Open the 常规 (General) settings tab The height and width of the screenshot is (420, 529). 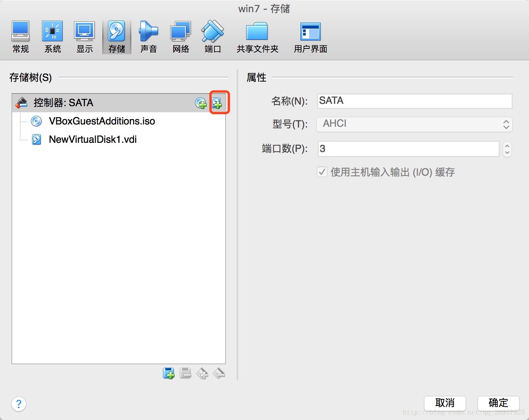pos(21,37)
